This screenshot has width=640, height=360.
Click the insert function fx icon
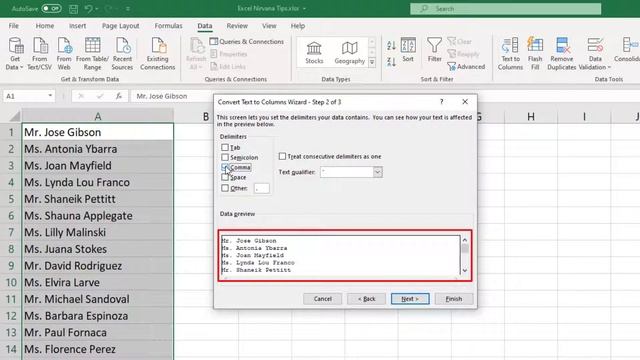119,96
